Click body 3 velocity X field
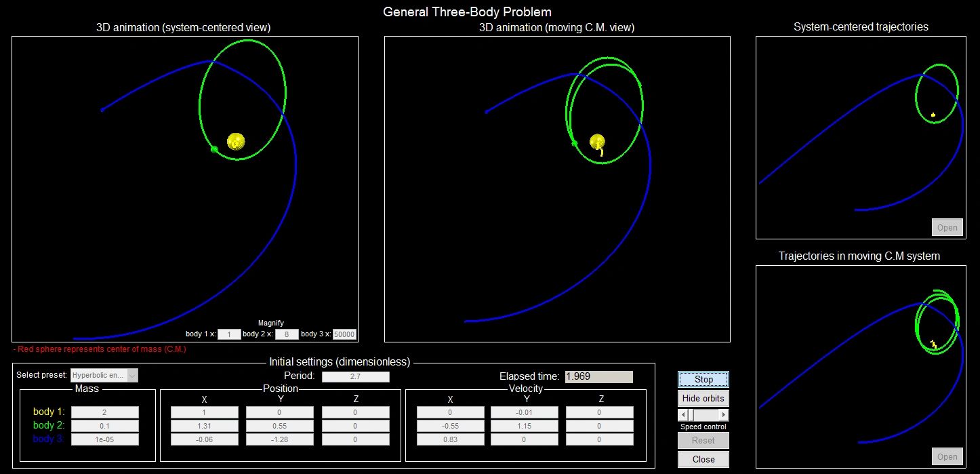 (x=450, y=439)
